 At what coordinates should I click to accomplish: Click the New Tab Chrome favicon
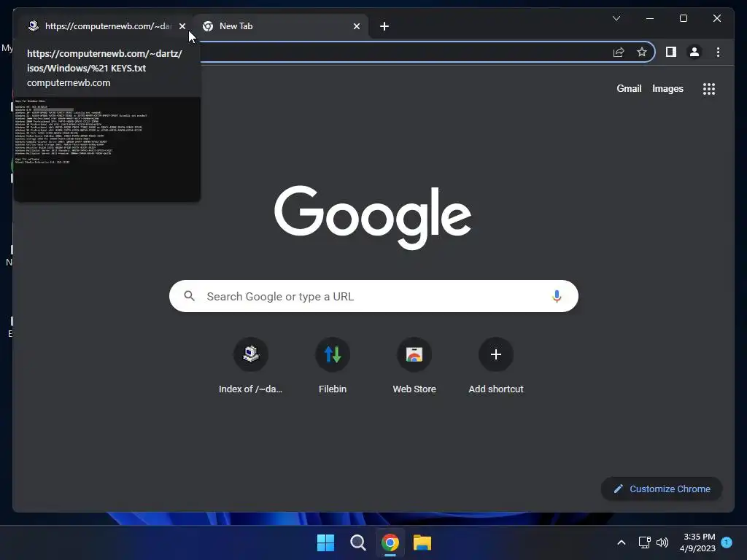(x=208, y=26)
